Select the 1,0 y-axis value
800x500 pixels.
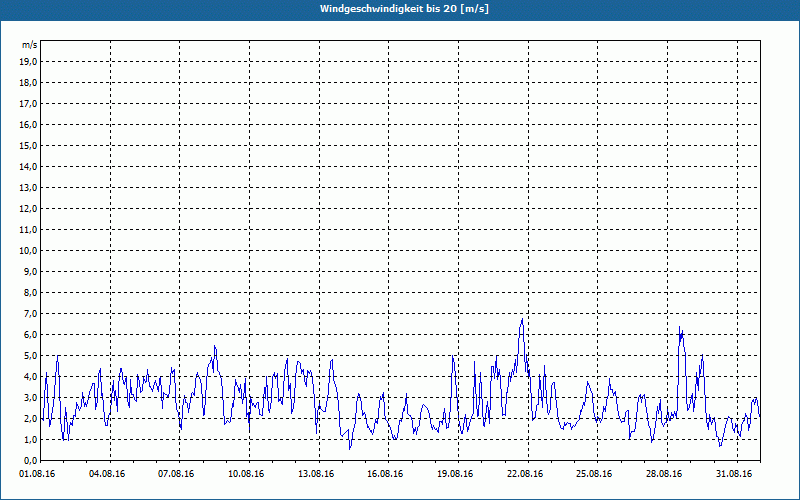pos(30,440)
